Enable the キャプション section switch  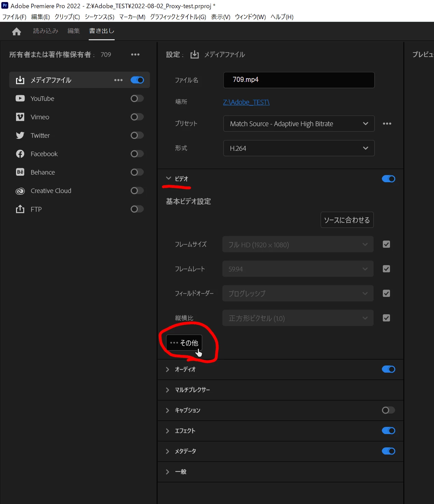click(x=388, y=410)
